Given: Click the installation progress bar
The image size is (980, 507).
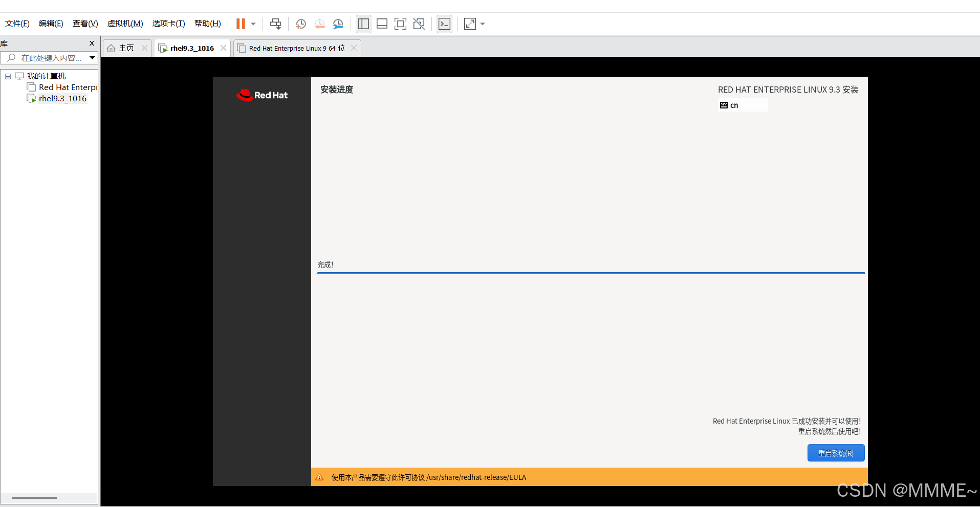Looking at the screenshot, I should coord(591,273).
